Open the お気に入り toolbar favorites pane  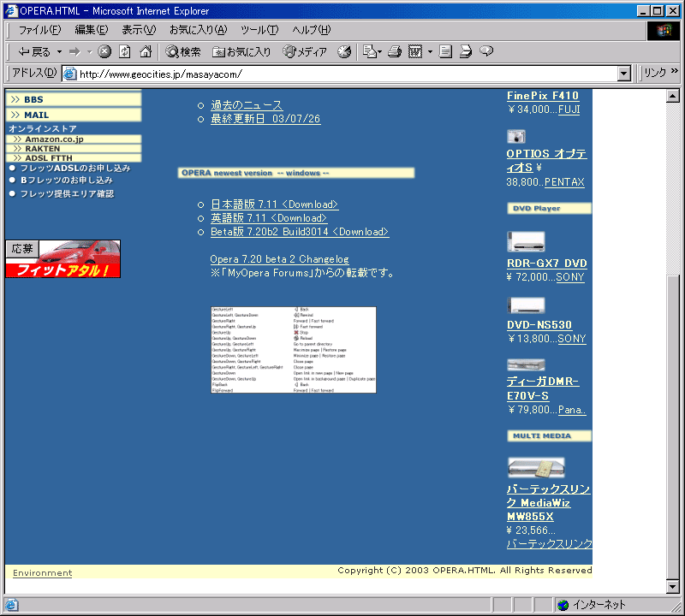(241, 52)
